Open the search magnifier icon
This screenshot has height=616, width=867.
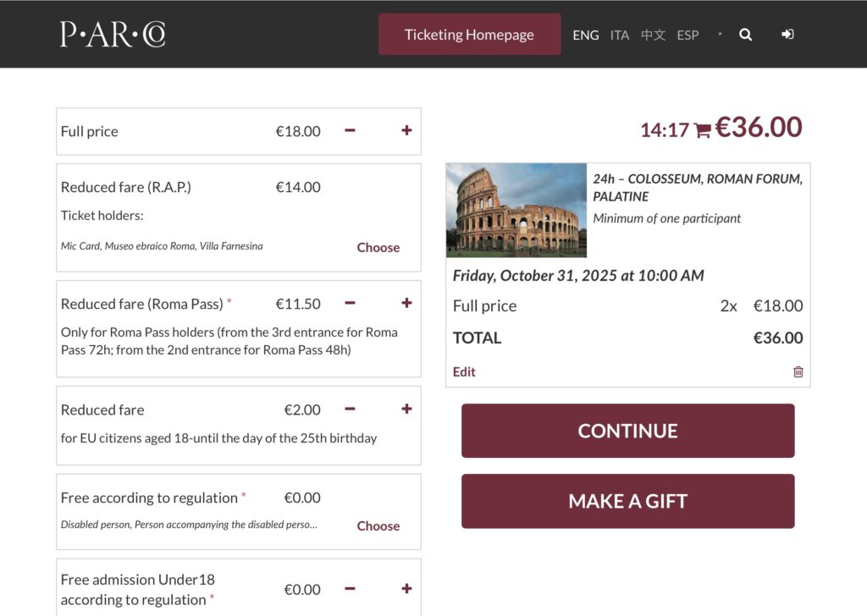[745, 35]
